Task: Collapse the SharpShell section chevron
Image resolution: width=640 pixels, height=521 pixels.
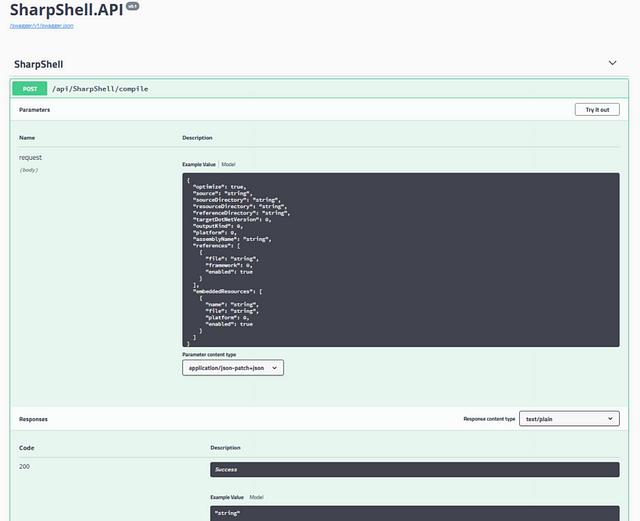Action: coord(612,63)
